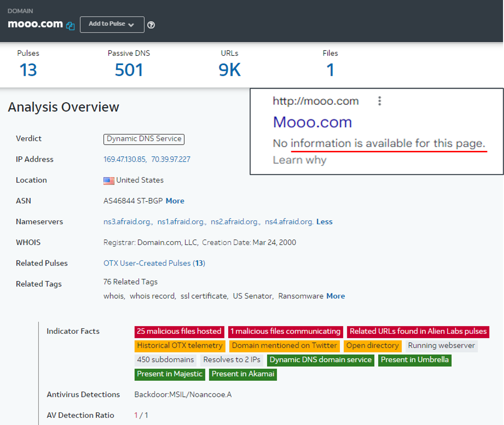
Task: Open nameserver ns3.afraid.org link
Action: (x=128, y=222)
